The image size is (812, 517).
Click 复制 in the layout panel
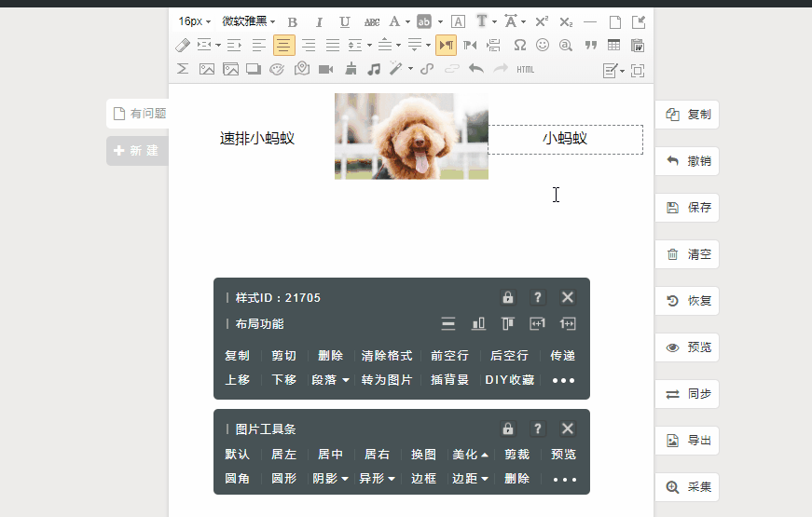pos(237,356)
